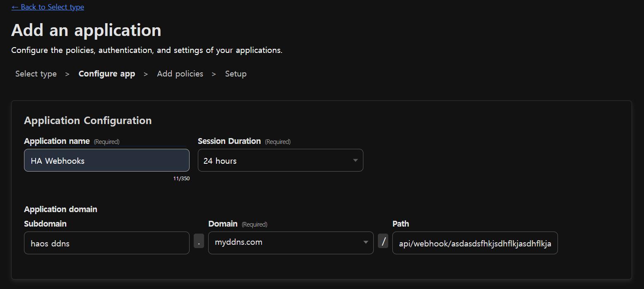
Task: Focus the Application name field with HA Webhooks
Action: [x=106, y=160]
